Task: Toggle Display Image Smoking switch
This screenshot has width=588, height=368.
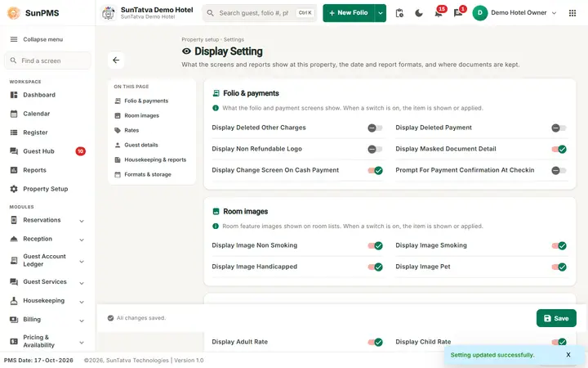Action: tap(559, 245)
